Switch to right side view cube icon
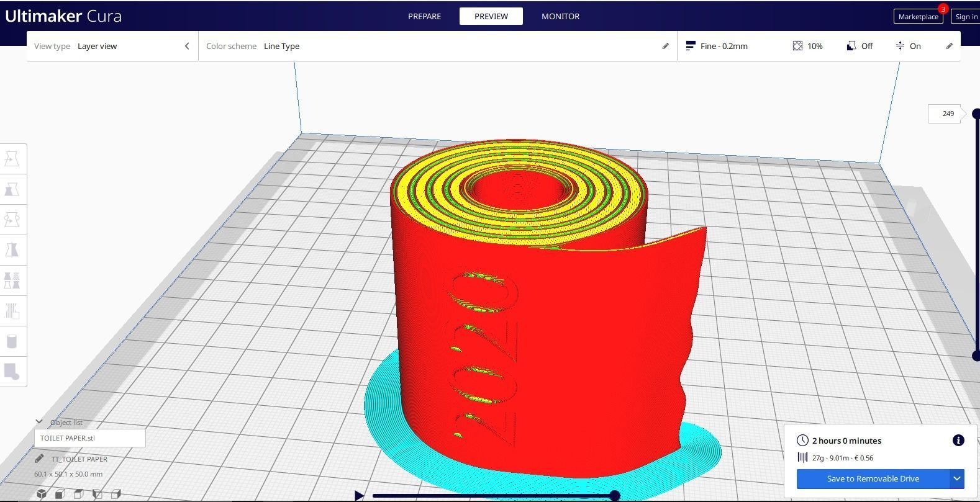The height and width of the screenshot is (502, 980). tap(116, 494)
